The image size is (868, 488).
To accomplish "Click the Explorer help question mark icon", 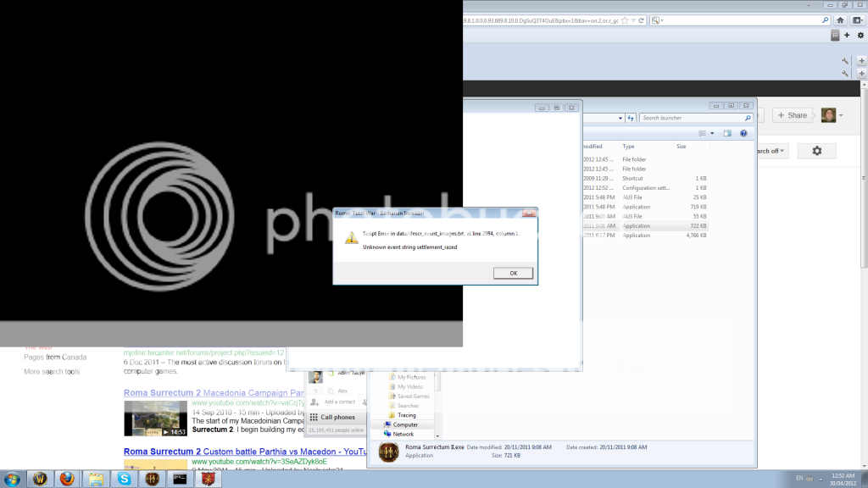I will coord(743,133).
